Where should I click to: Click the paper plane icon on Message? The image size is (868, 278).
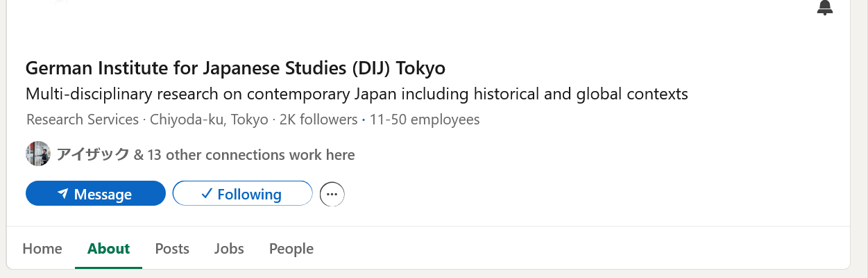point(62,194)
